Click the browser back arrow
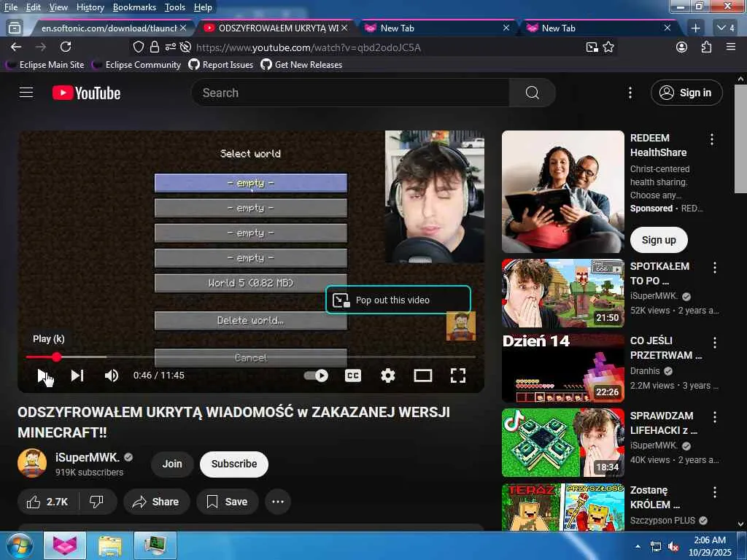 [x=16, y=47]
